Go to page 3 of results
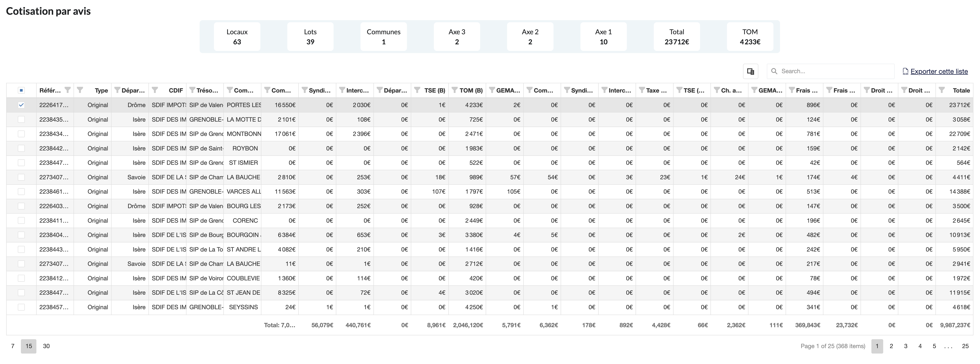This screenshot has width=980, height=364. tap(905, 346)
